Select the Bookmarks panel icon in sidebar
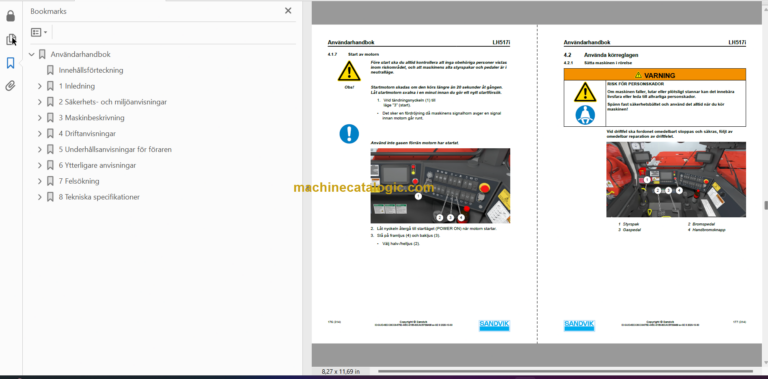This screenshot has height=379, width=768. [10, 63]
